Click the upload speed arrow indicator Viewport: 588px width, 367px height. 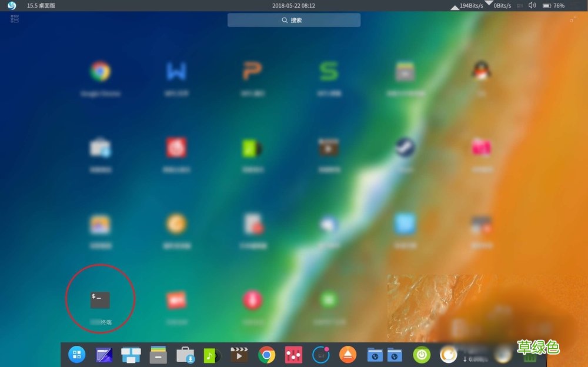point(455,8)
